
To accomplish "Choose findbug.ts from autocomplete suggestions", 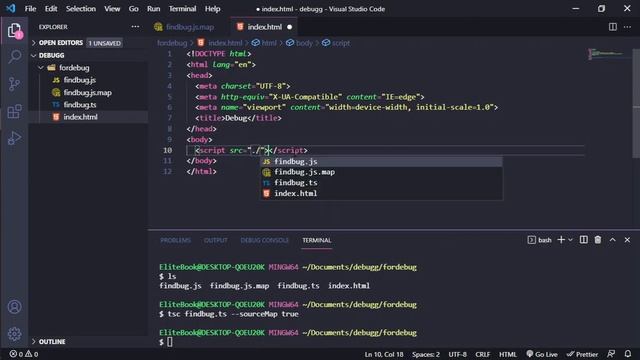I will tap(381, 183).
